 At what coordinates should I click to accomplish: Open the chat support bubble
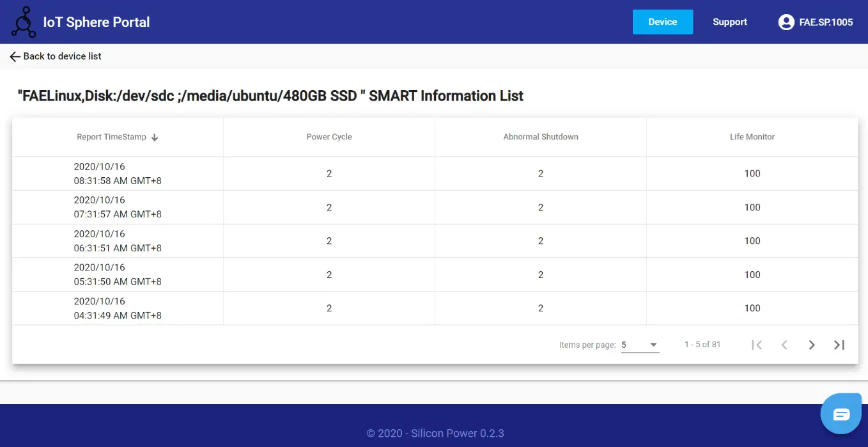pos(841,414)
